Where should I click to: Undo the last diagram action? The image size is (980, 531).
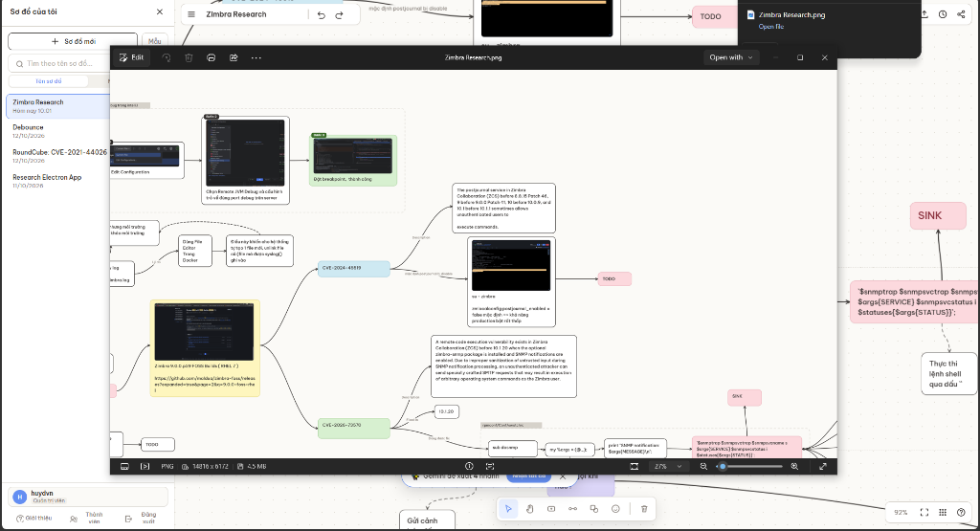tap(322, 15)
